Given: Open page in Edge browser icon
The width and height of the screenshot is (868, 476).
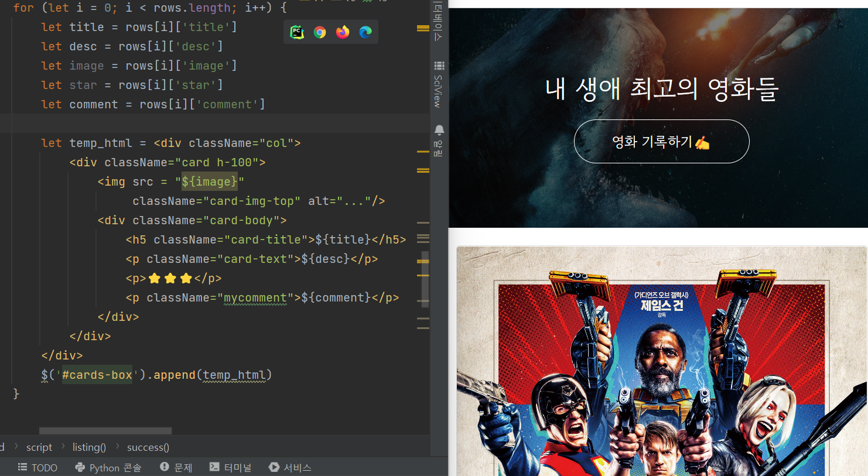Looking at the screenshot, I should click(365, 32).
